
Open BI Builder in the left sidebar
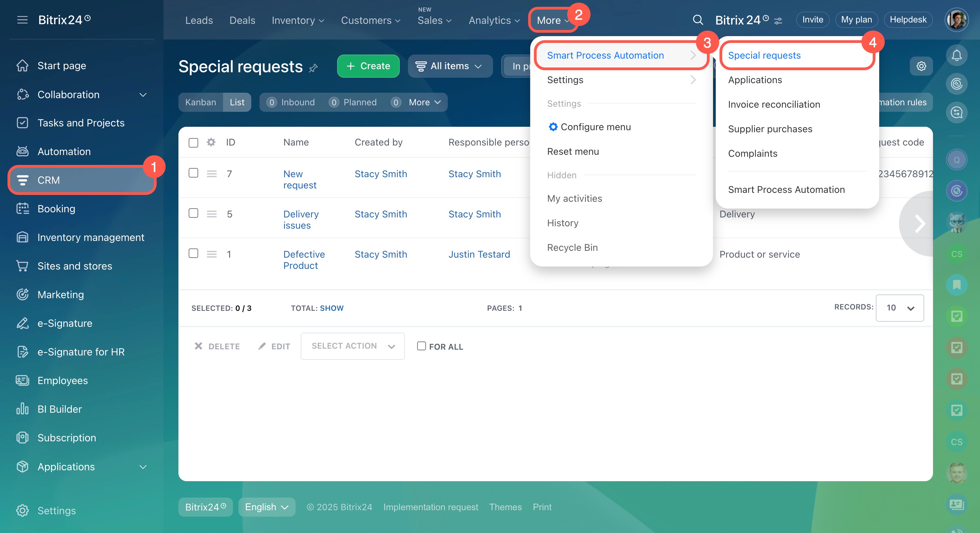tap(59, 409)
